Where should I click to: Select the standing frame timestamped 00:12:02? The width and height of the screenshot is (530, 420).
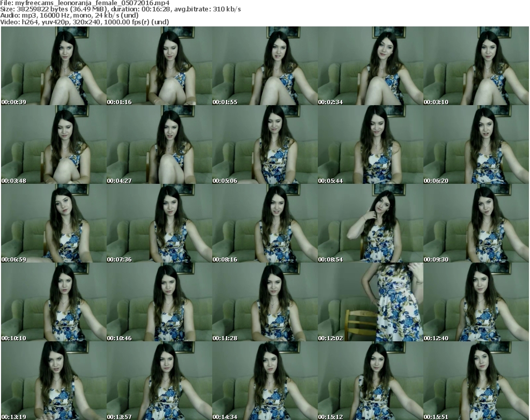click(371, 302)
